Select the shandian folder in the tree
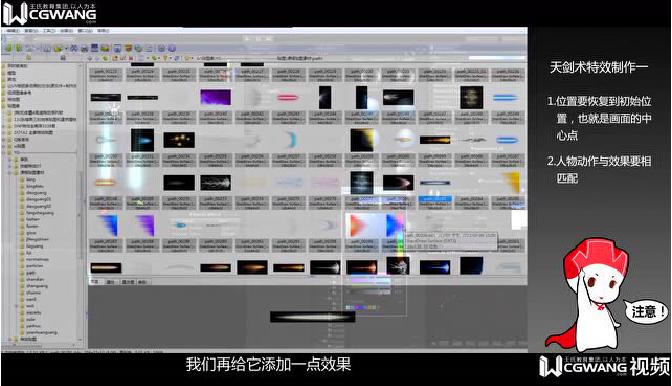Screen dimensions: 672x386 35,279
